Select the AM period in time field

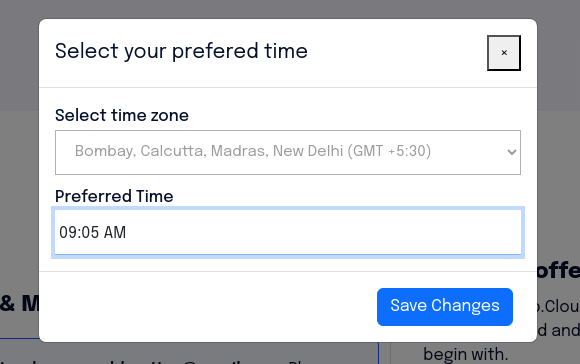[x=115, y=232]
